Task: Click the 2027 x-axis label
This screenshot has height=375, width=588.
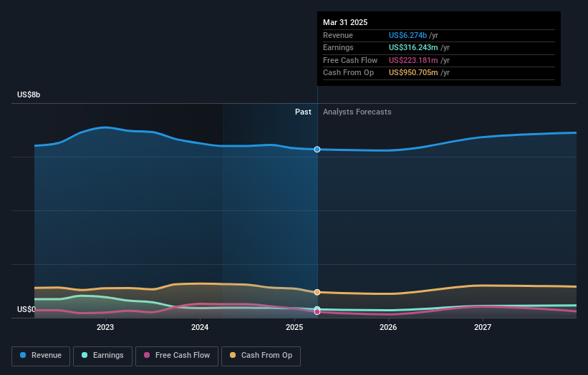Action: tap(483, 328)
